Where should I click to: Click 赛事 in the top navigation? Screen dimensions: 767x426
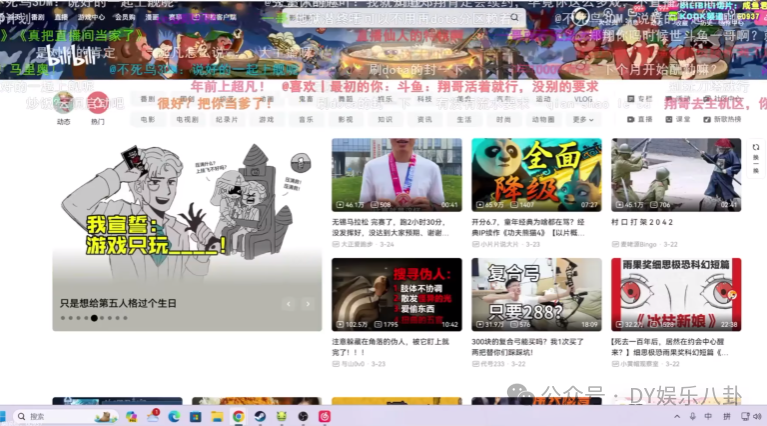click(175, 17)
